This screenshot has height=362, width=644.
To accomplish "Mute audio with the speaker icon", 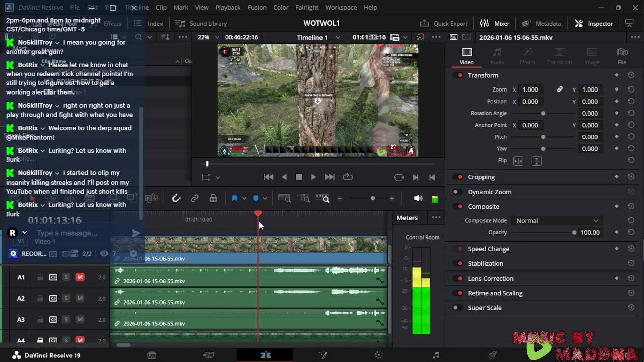I will click(x=418, y=199).
